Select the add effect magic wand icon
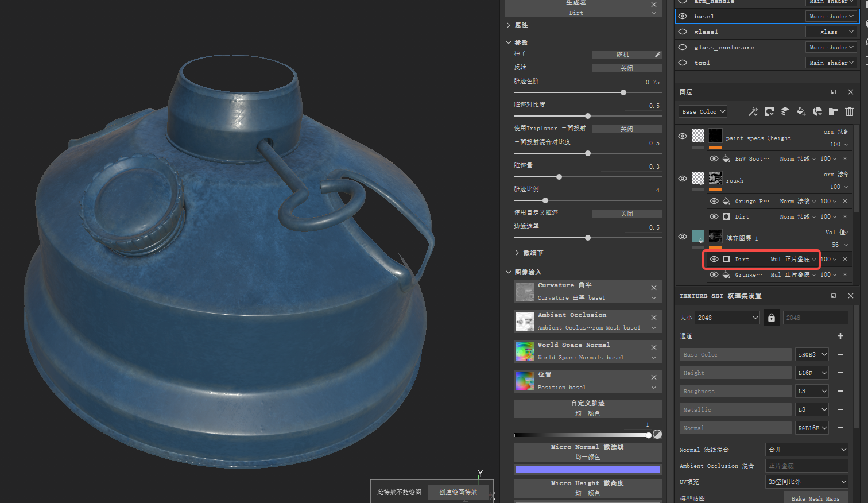The height and width of the screenshot is (503, 868). pyautogui.click(x=753, y=111)
